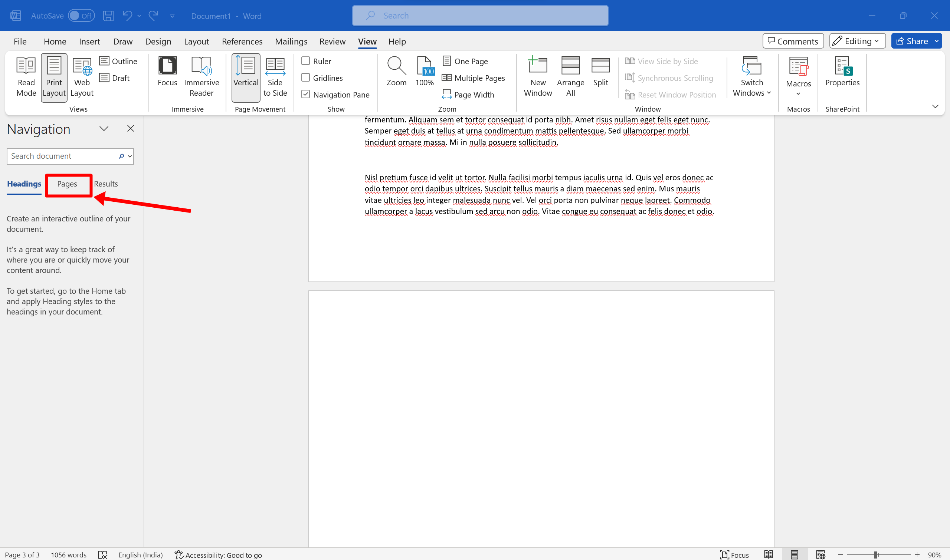Select the Web Layout view

tap(82, 77)
